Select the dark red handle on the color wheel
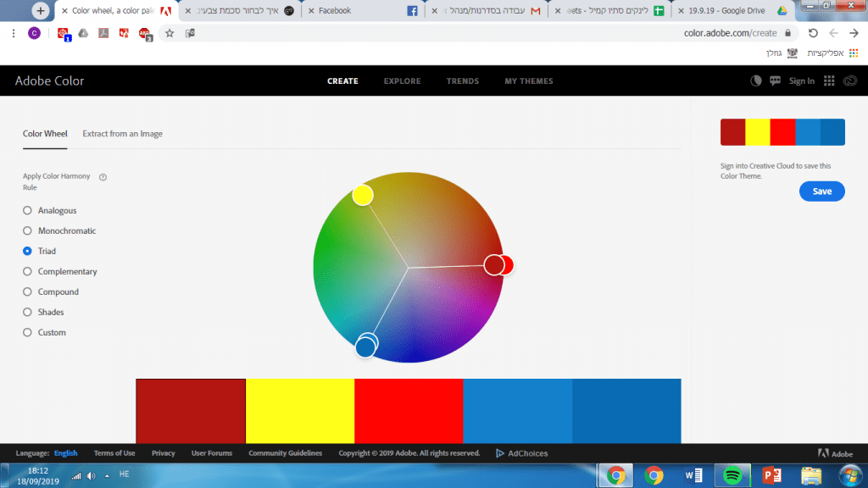 (493, 265)
